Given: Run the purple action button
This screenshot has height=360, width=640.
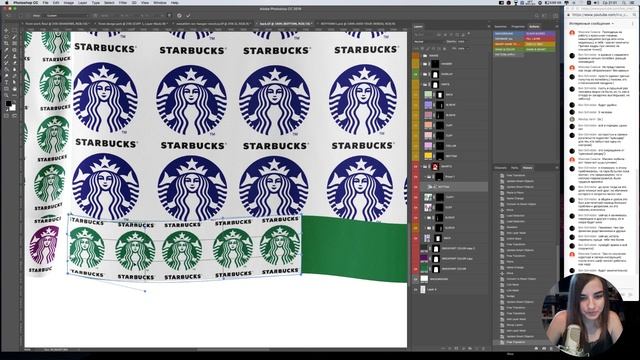Looking at the screenshot, I should coord(540,33).
